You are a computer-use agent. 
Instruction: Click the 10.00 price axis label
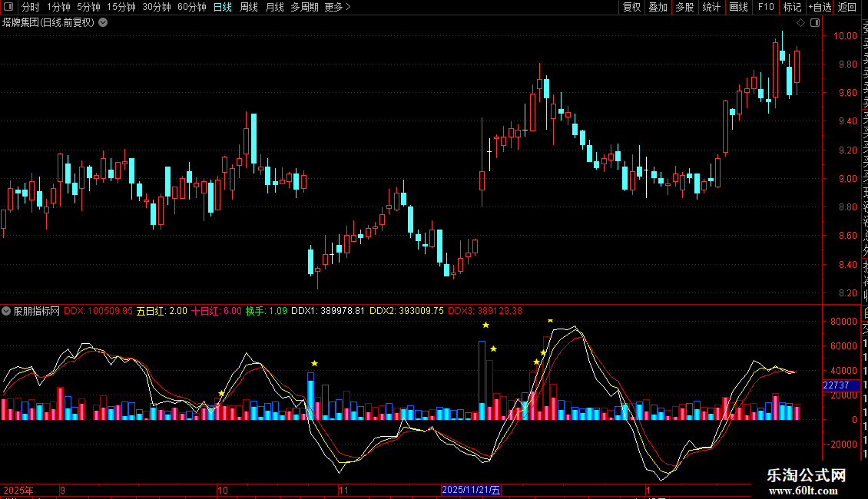tap(845, 36)
